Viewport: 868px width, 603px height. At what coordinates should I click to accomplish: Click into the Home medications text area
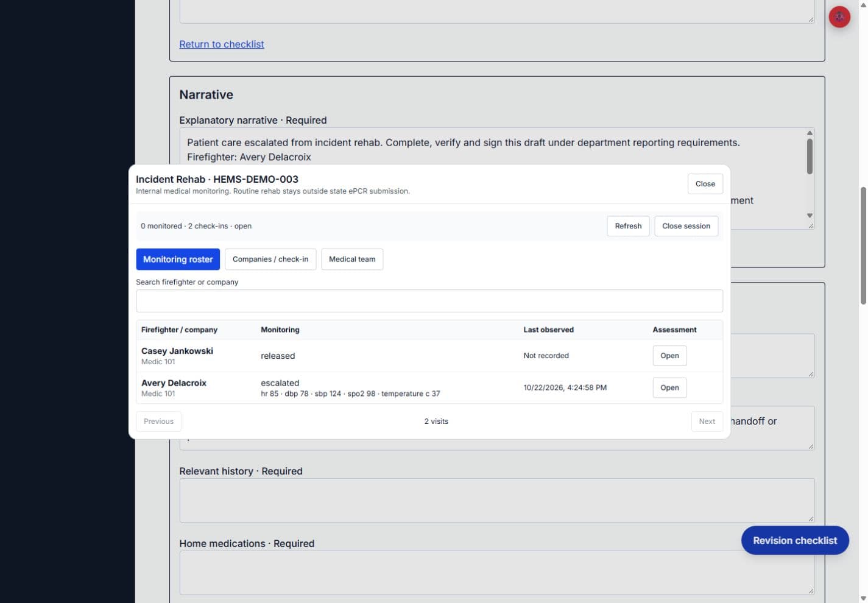(497, 573)
